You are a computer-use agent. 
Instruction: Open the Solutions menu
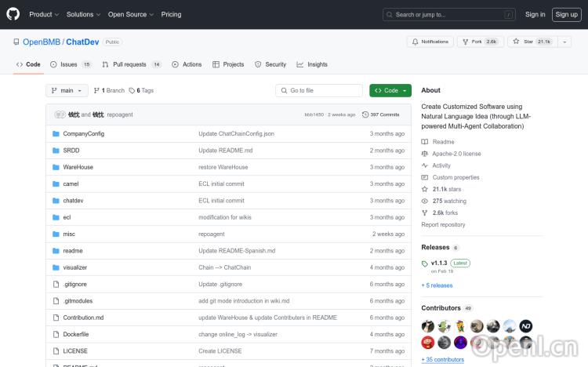(x=82, y=14)
